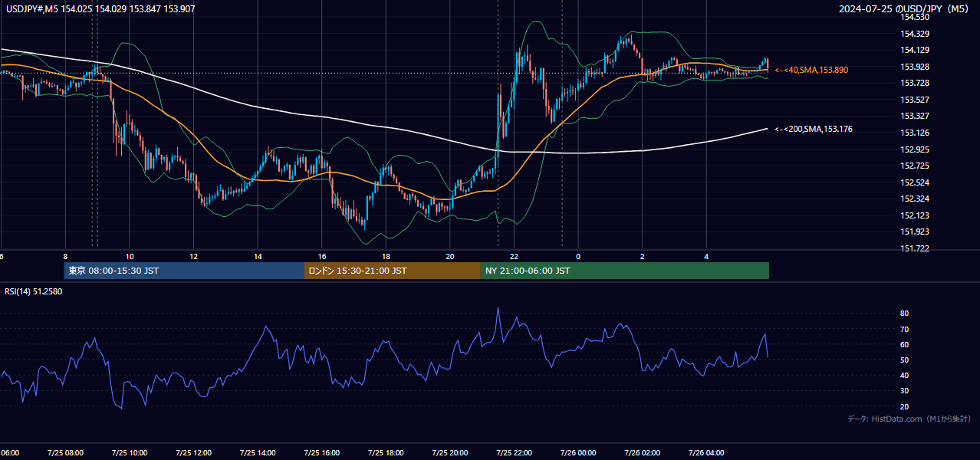This screenshot has width=980, height=460.
Task: Click the 7/25 22:00 time label
Action: 514,452
